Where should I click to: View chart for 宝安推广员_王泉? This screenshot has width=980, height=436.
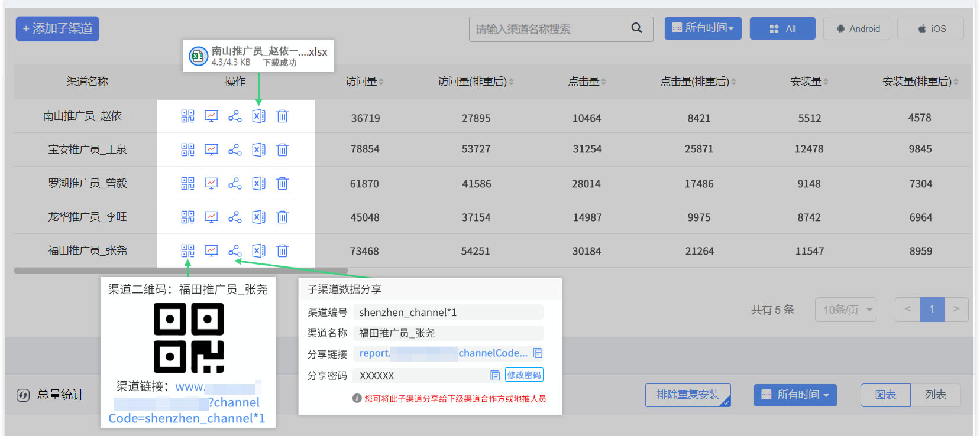[x=211, y=150]
